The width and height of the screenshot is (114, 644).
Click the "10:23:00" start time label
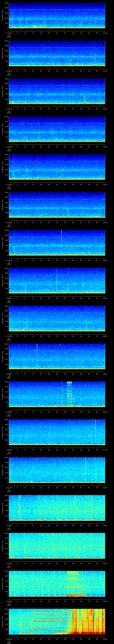tap(9, 184)
